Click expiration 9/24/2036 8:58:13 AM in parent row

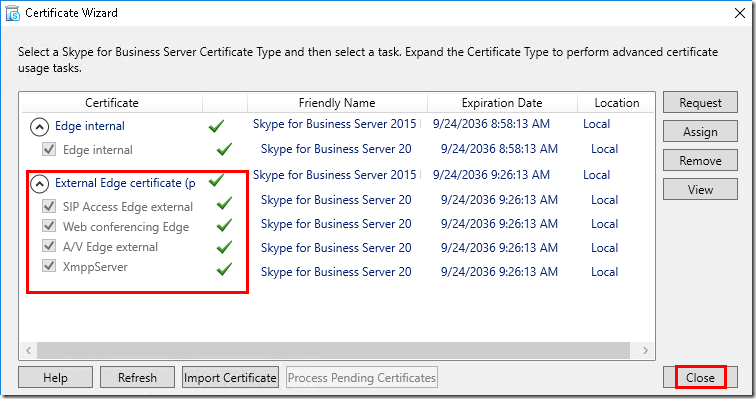[491, 124]
